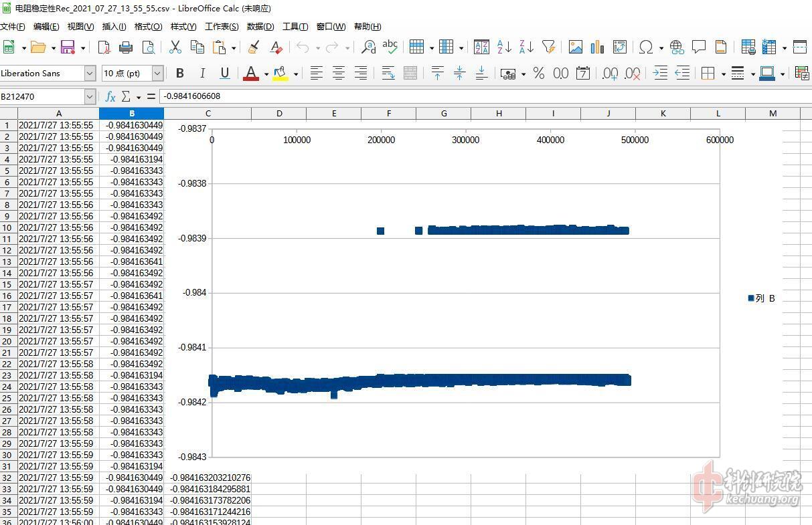Expand the Paste options arrow
The image size is (812, 525).
pyautogui.click(x=234, y=47)
